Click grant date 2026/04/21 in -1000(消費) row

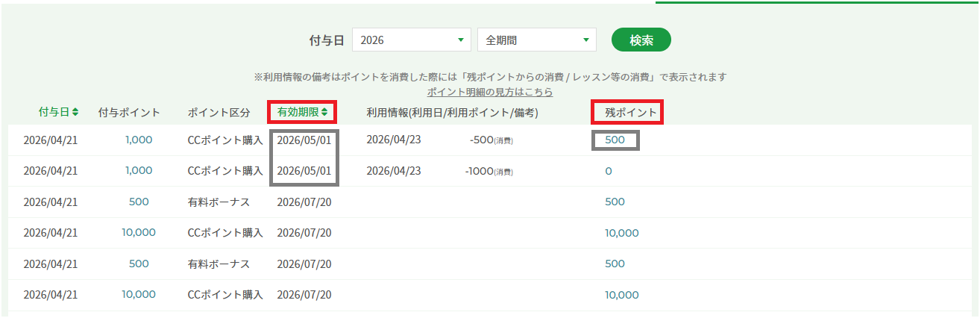click(51, 170)
